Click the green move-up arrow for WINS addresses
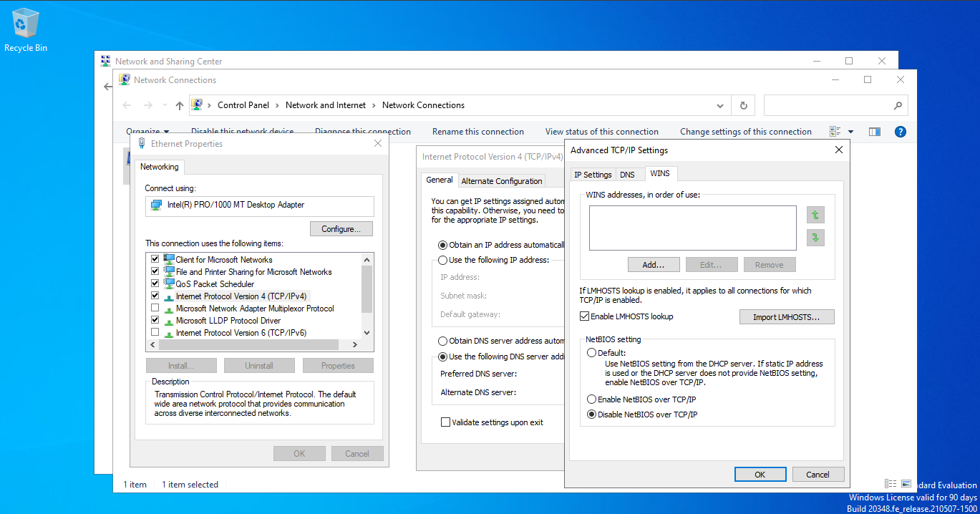 815,215
